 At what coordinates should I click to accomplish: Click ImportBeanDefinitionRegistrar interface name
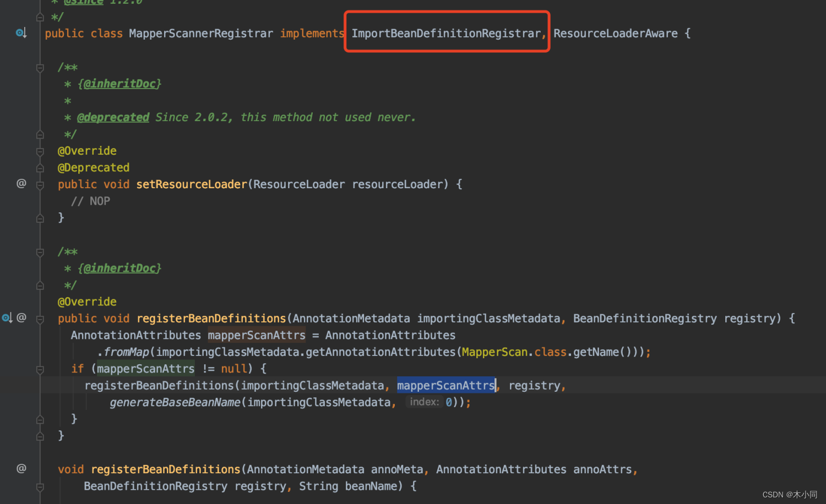click(x=446, y=34)
